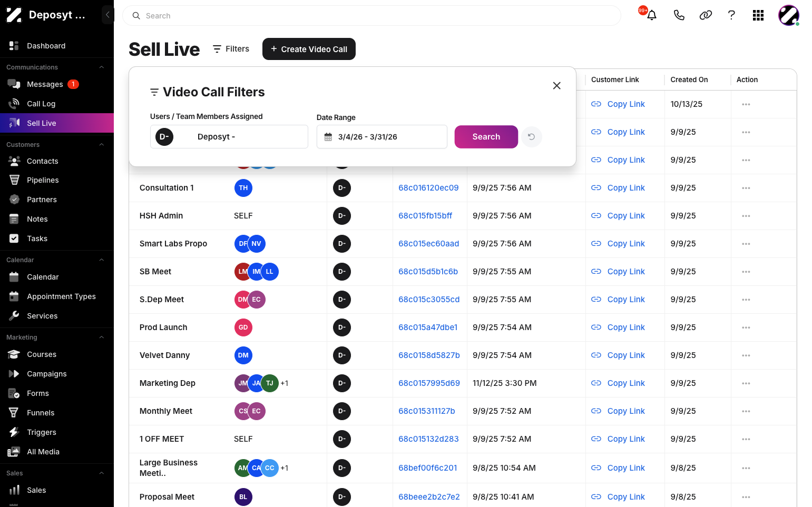This screenshot has height=507, width=812.
Task: Open actions menu for Consultation 1 row
Action: point(746,188)
